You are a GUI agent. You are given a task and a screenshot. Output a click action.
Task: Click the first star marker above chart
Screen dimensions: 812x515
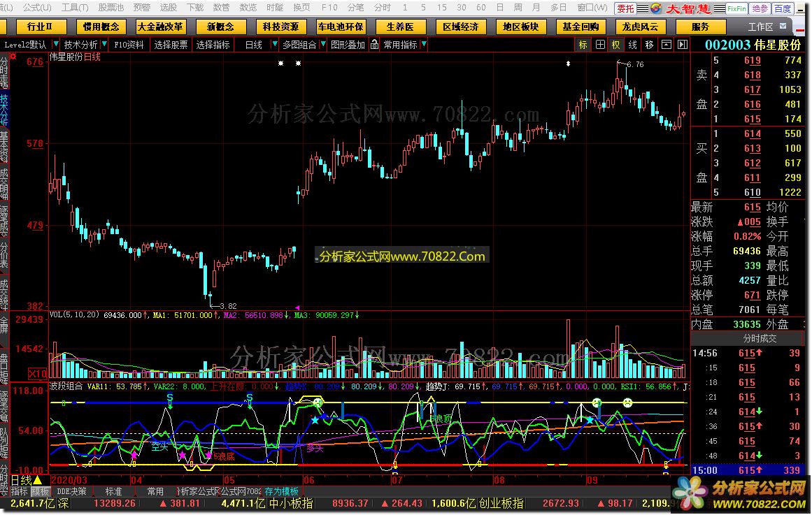(280, 63)
